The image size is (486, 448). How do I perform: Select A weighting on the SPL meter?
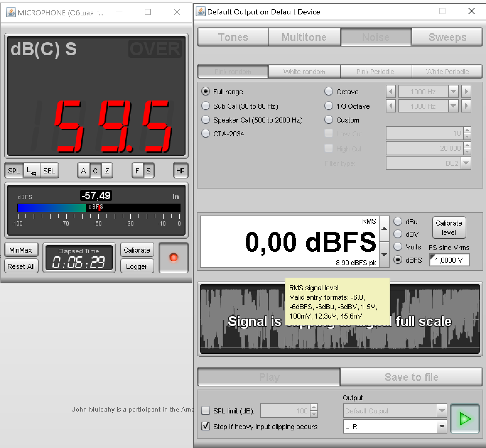pos(84,171)
